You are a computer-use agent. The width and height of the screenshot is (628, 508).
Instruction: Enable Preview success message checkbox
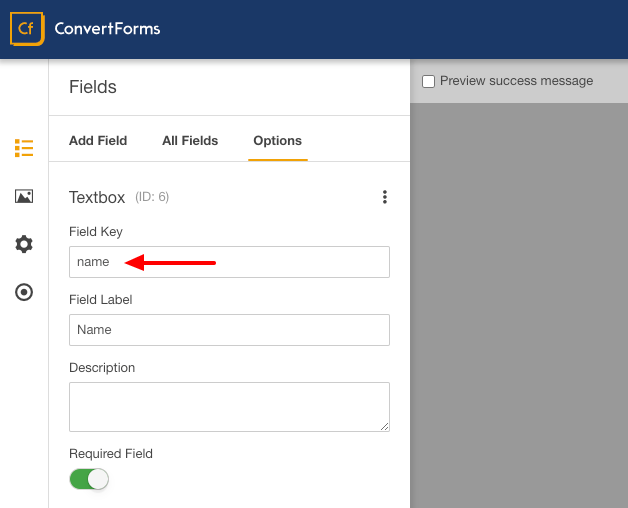coord(429,82)
